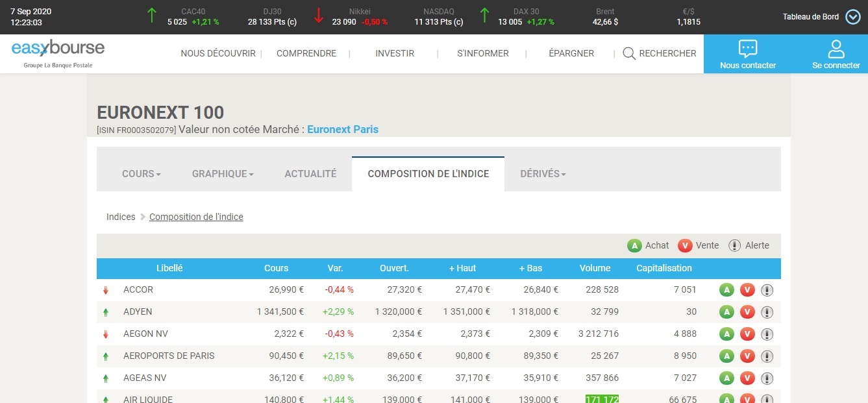
Task: Set an alert for AEGON NV
Action: coord(767,334)
